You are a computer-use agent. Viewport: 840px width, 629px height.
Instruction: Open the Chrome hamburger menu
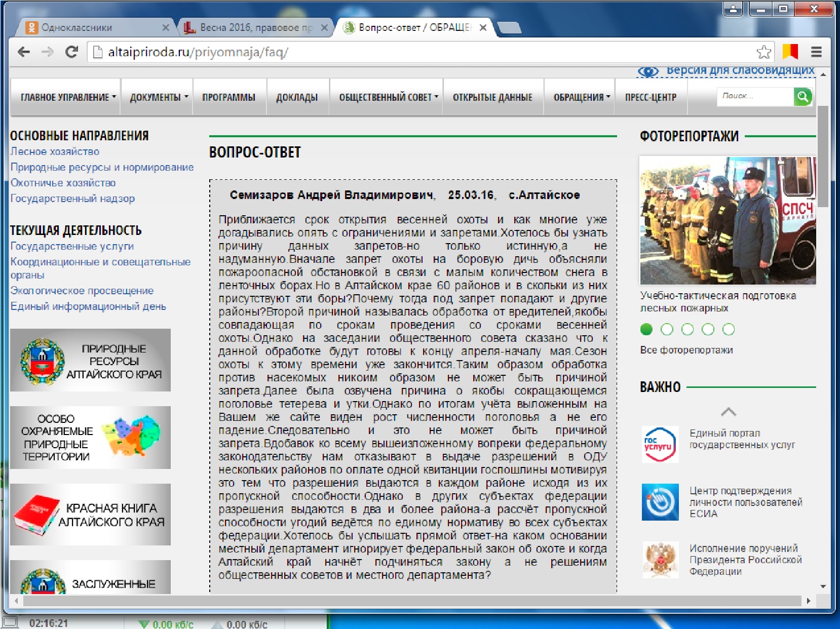[x=816, y=52]
